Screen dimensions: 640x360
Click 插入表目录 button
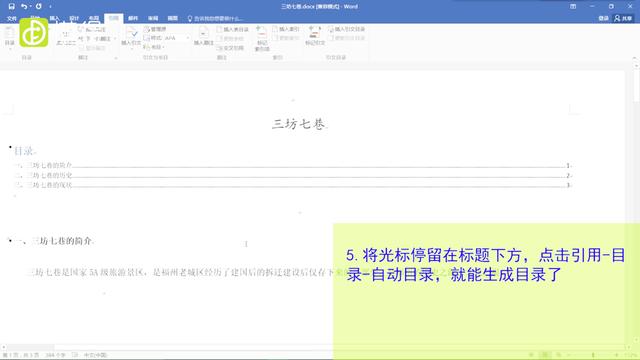(x=233, y=29)
